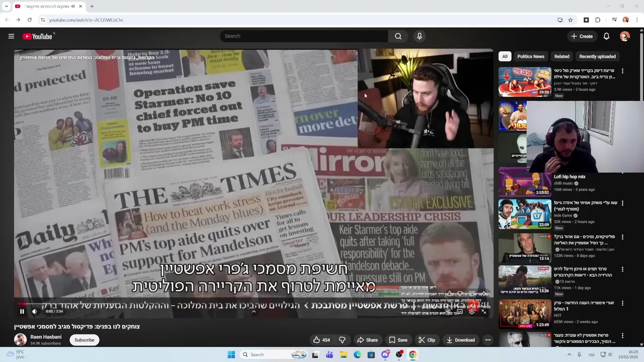Image resolution: width=644 pixels, height=362 pixels.
Task: Show hidden system tray icons chevron
Action: pyautogui.click(x=570, y=354)
